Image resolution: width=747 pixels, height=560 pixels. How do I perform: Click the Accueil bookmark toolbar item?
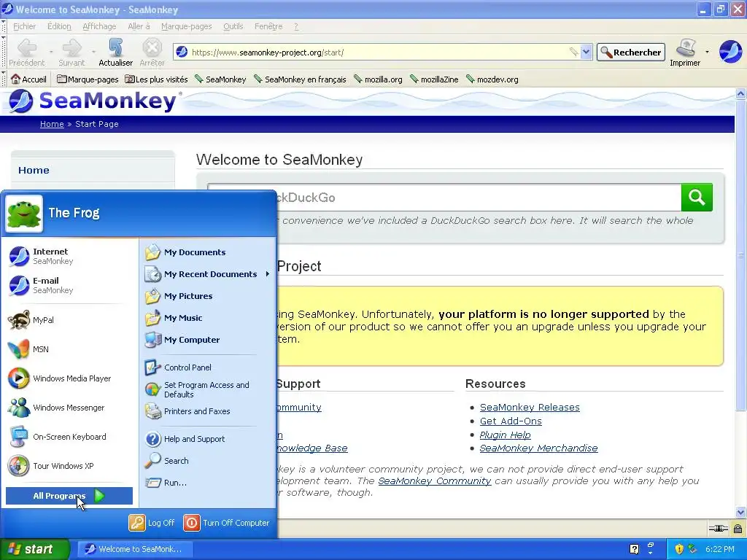pyautogui.click(x=28, y=79)
